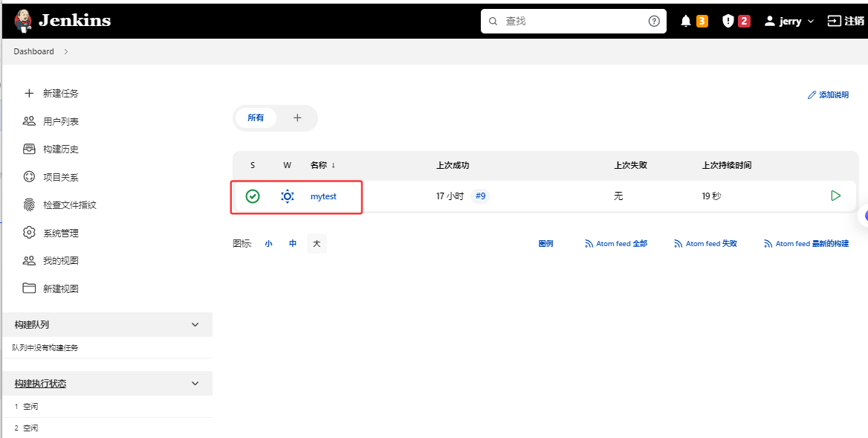Viewport: 868px width, 438px height.
Task: Run mytest with green play icon
Action: click(x=836, y=196)
